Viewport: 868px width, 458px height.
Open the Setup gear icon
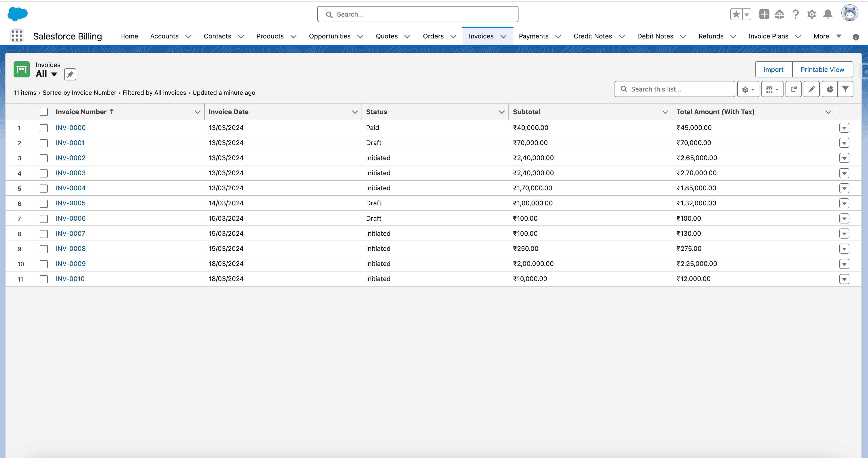point(811,14)
